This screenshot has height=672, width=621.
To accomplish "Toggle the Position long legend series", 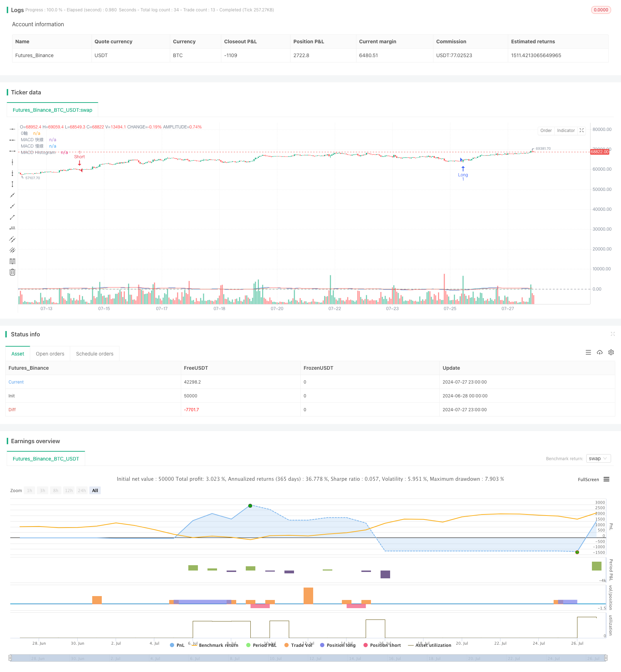I will click(x=338, y=645).
